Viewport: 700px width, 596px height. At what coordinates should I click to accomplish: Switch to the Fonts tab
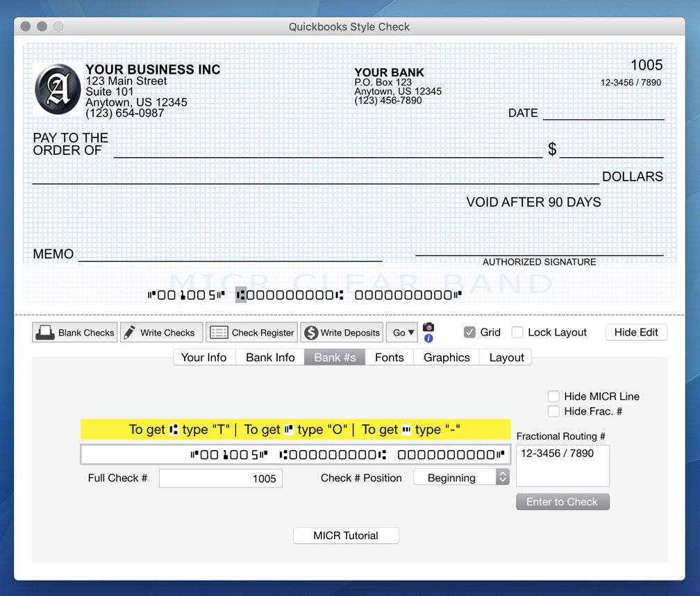pos(390,357)
